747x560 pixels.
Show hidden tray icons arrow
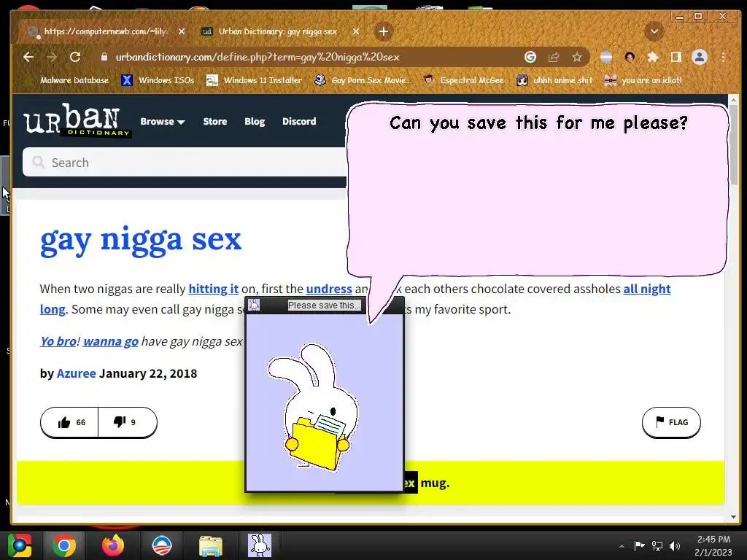click(x=622, y=546)
